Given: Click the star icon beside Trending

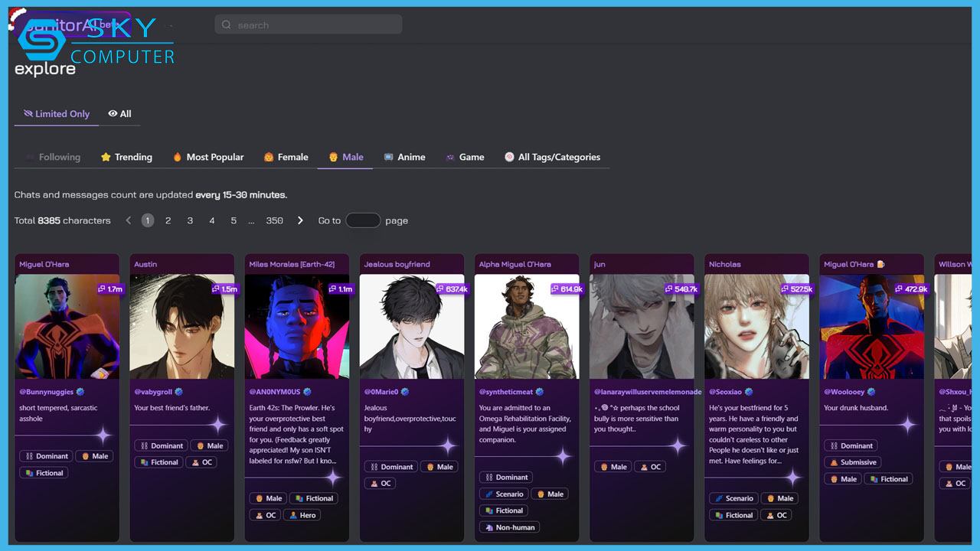Looking at the screenshot, I should tap(106, 157).
